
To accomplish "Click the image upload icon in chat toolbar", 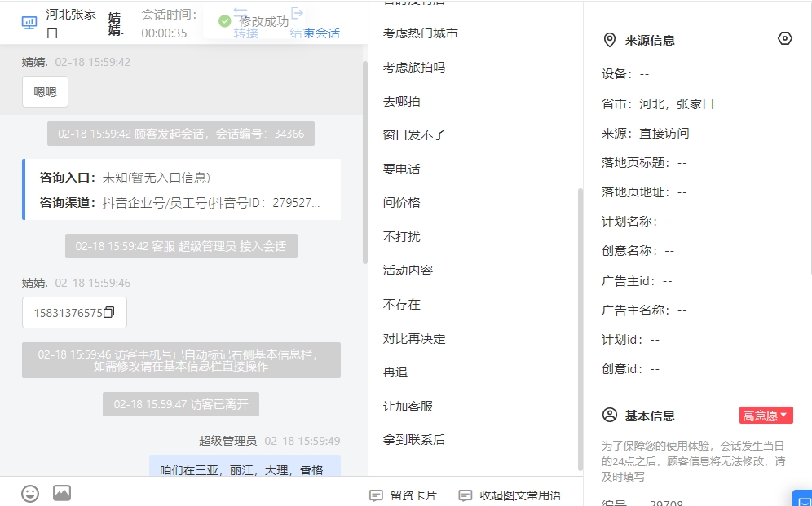I will click(x=62, y=492).
